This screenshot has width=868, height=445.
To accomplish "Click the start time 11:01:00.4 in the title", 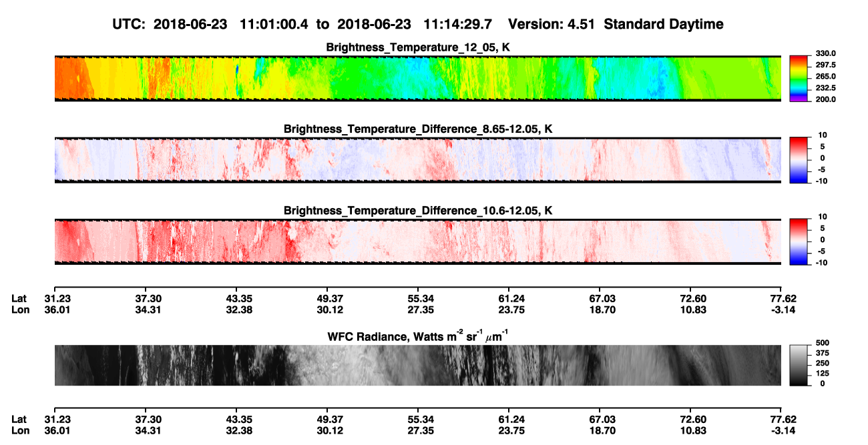I will point(275,24).
